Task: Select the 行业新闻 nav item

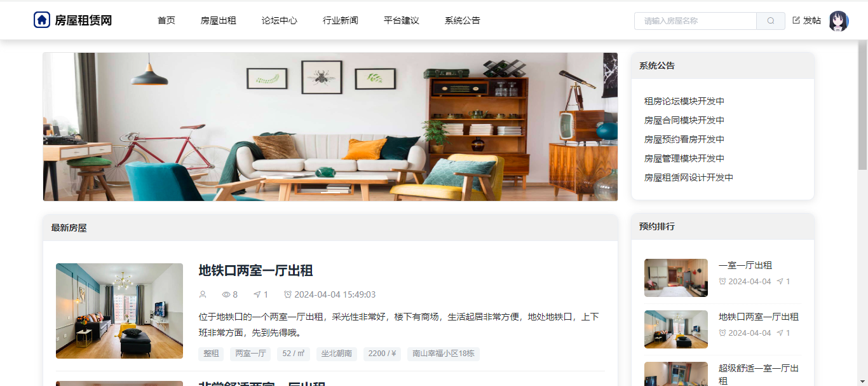Action: (341, 20)
